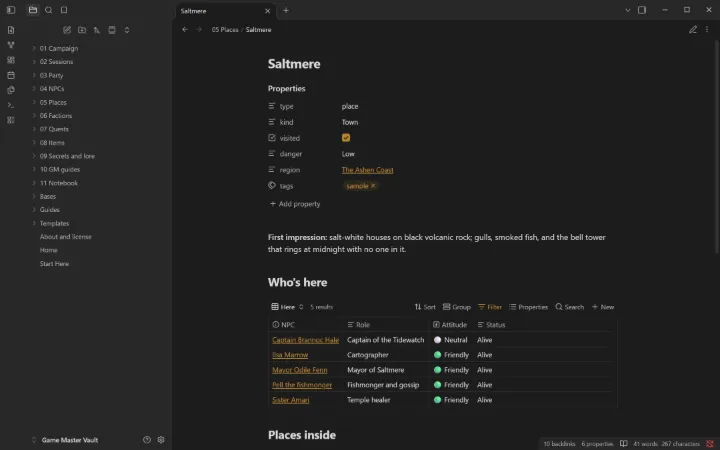Click auto-reveal current file icon
The height and width of the screenshot is (450, 720).
click(112, 30)
